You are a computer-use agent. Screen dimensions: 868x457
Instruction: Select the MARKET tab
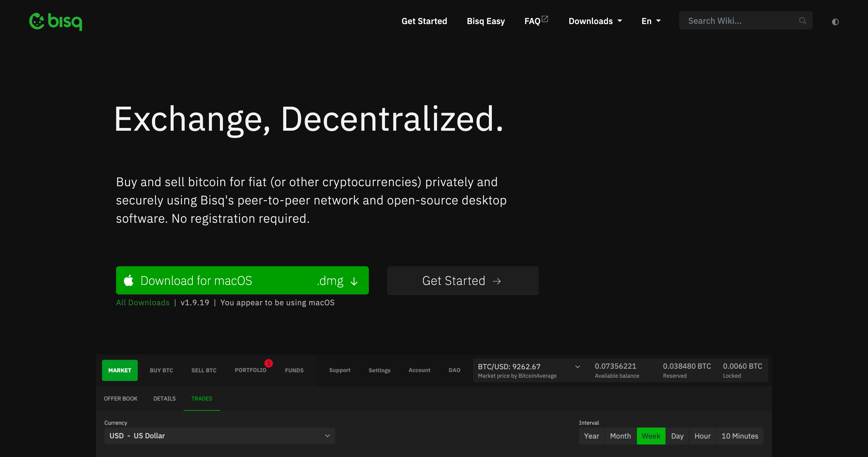(120, 370)
